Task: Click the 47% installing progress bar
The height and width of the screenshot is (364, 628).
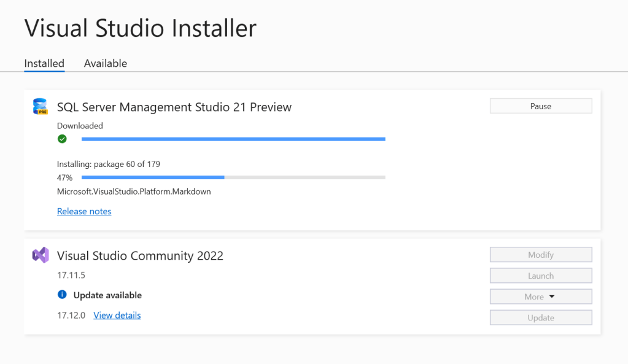Action: pyautogui.click(x=233, y=177)
